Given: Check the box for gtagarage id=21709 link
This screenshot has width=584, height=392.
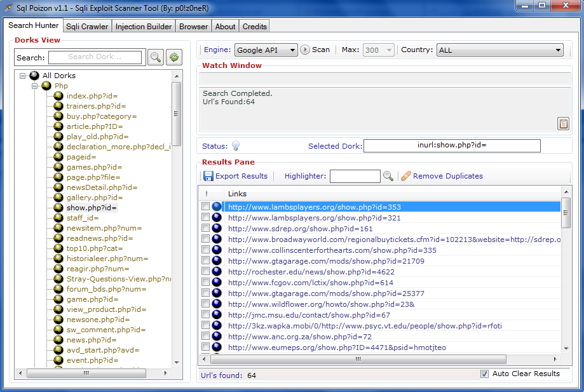Looking at the screenshot, I should [x=205, y=260].
